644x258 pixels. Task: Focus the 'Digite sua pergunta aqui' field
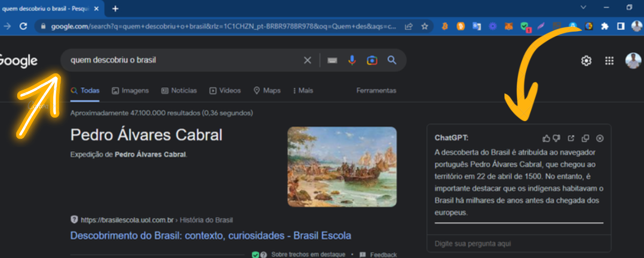click(518, 244)
